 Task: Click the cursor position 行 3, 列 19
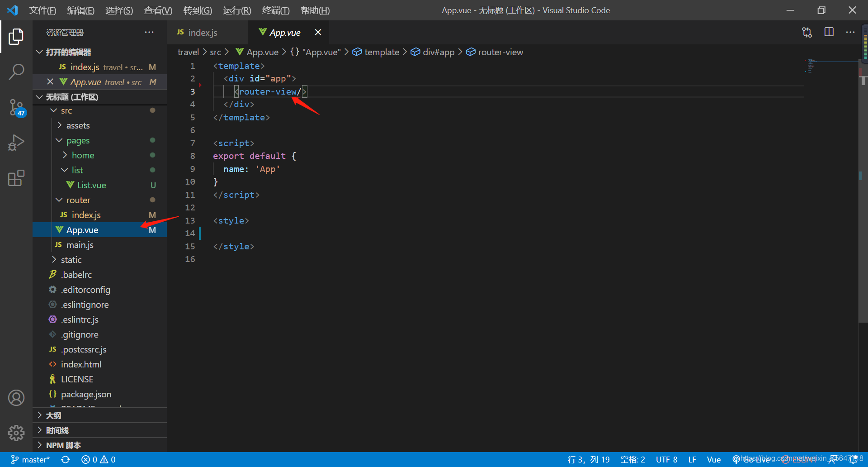[x=589, y=459]
